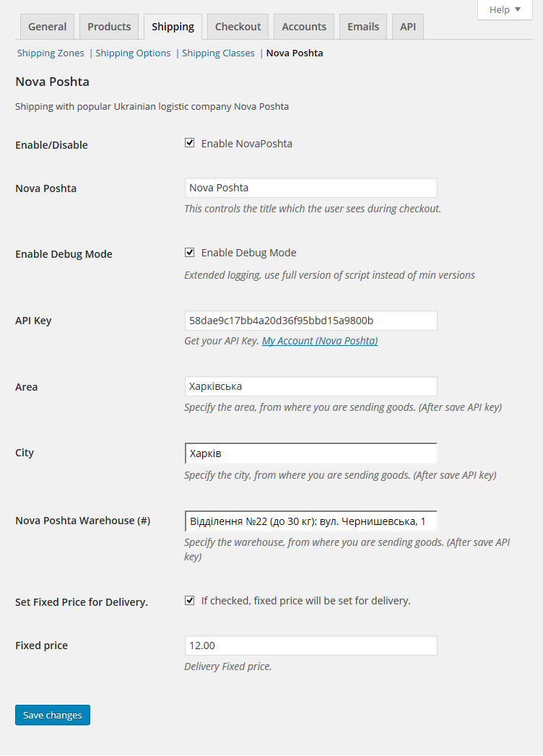The image size is (543, 756).
Task: Click the Area field containing Харківська
Action: 310,386
